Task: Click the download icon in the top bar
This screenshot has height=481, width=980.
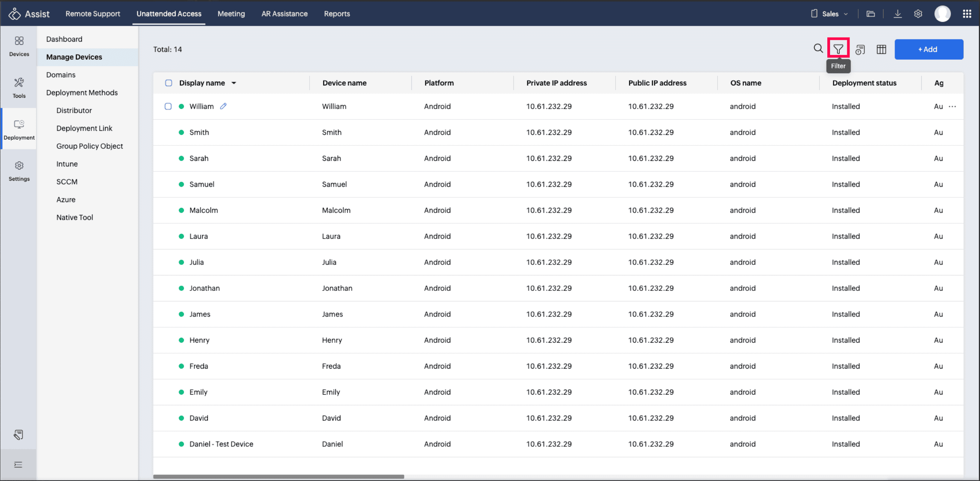Action: click(x=897, y=14)
